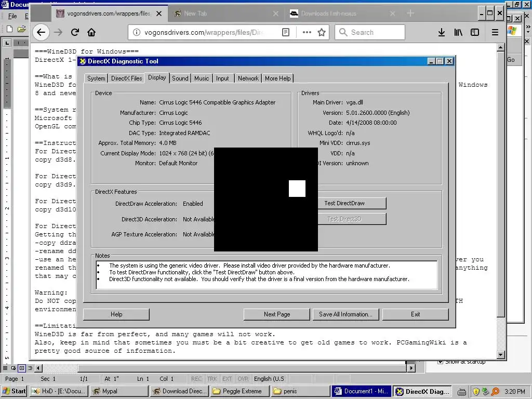Open the Input tab
The image size is (532, 399).
222,78
